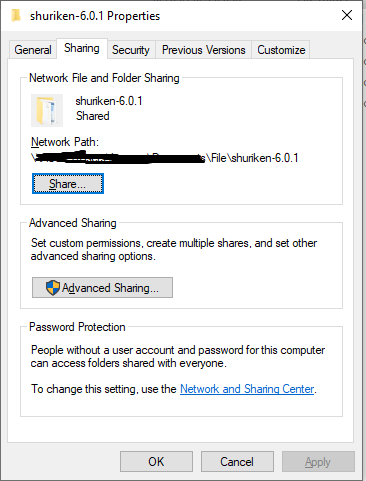
Task: Confirm with the OK button
Action: pos(156,462)
